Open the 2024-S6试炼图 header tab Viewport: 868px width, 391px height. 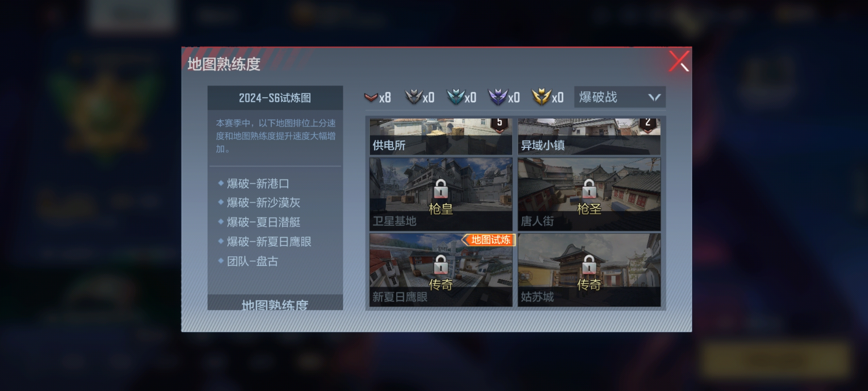coord(275,98)
